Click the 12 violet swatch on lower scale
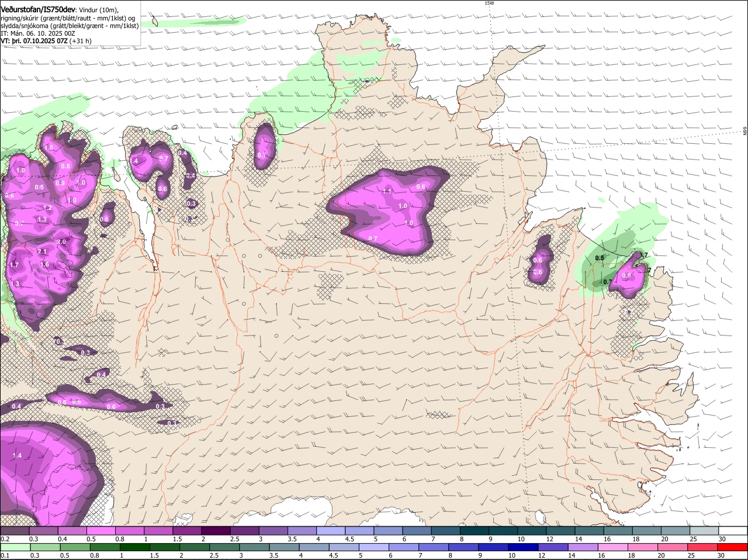748x560 pixels. [x=553, y=547]
